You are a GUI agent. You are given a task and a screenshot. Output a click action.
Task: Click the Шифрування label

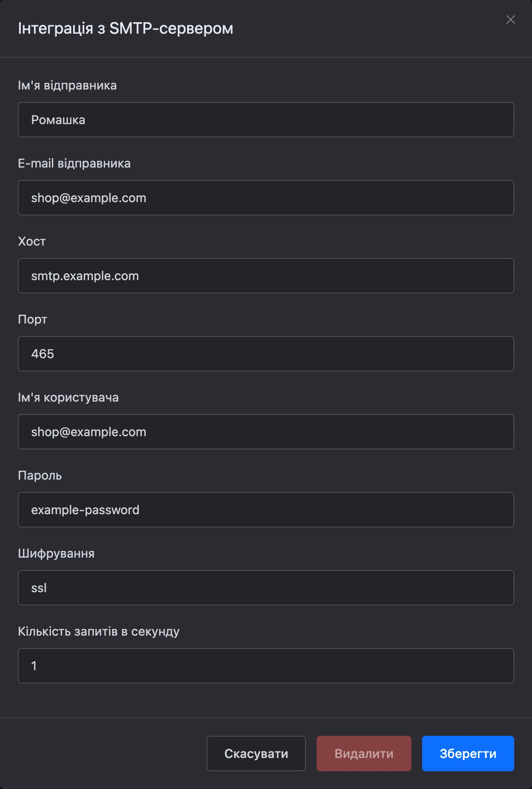click(x=56, y=554)
